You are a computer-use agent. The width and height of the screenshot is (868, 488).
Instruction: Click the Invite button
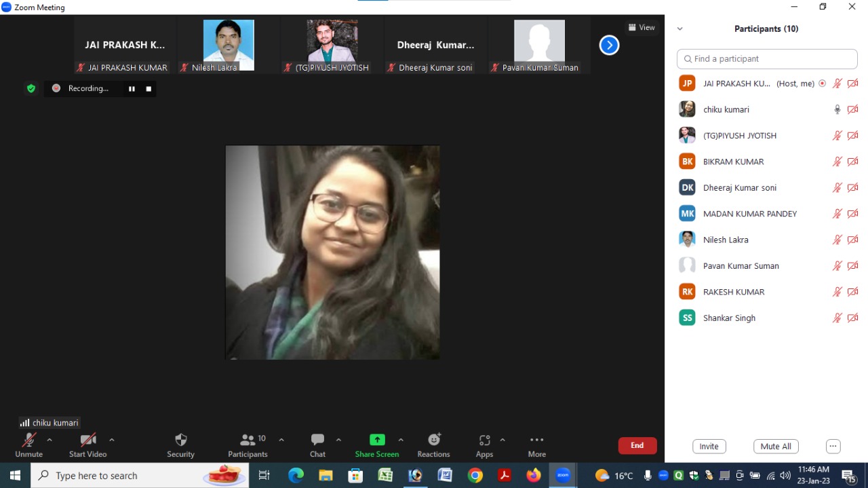[x=709, y=447]
